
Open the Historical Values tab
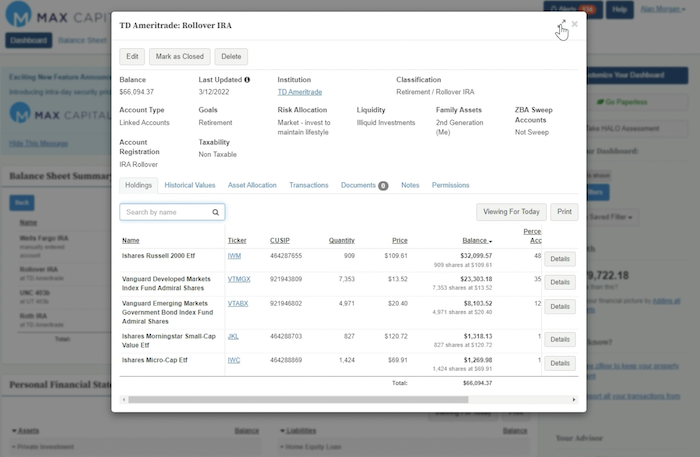tap(190, 185)
